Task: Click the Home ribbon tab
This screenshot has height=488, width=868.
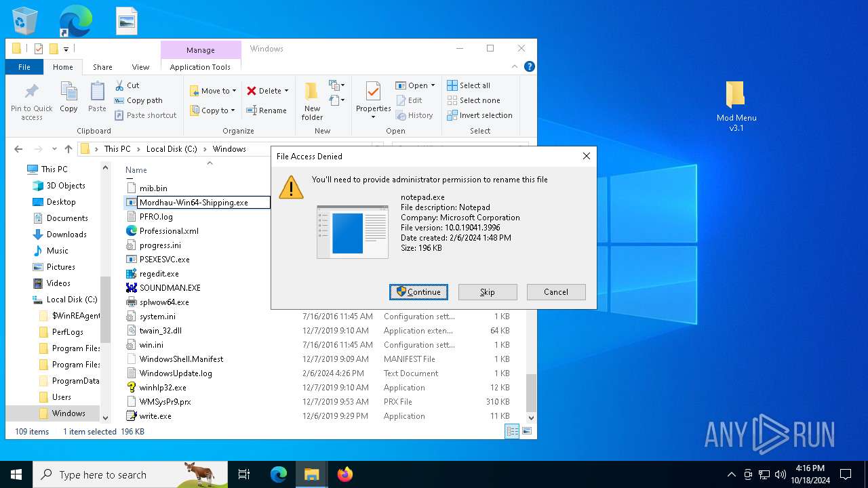Action: click(x=63, y=67)
